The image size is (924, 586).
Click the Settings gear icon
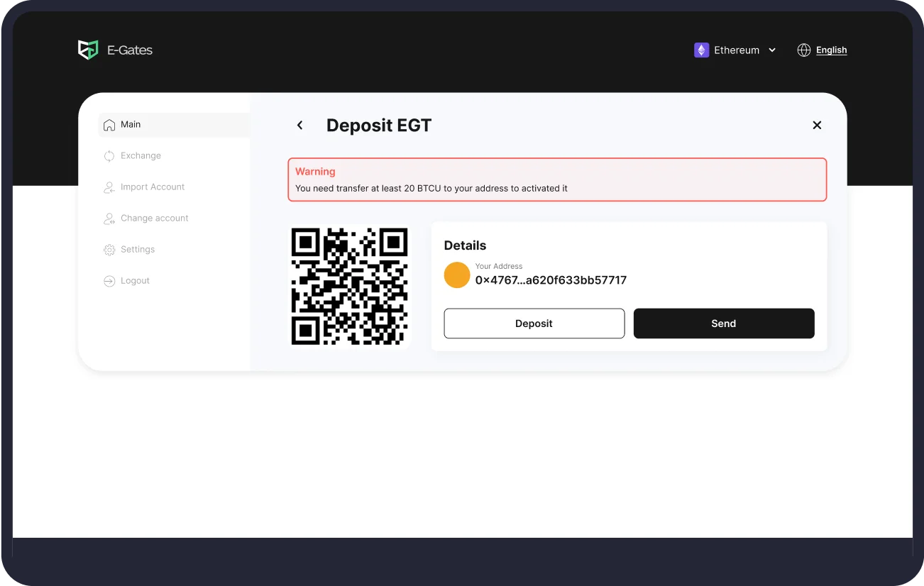coord(109,250)
